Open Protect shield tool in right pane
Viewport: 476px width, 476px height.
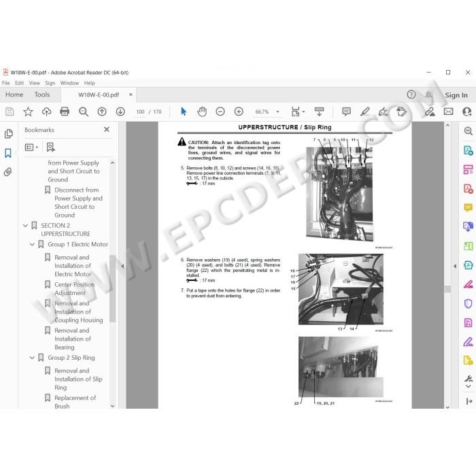[468, 303]
